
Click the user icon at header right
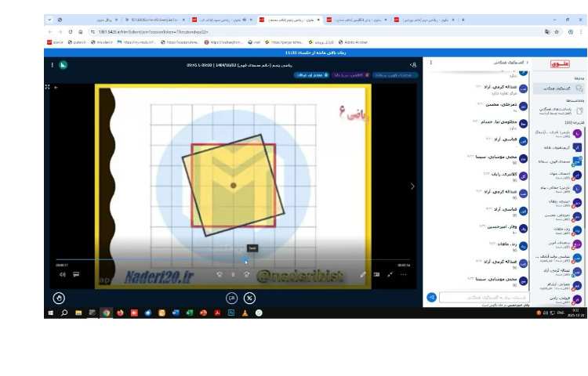click(413, 64)
